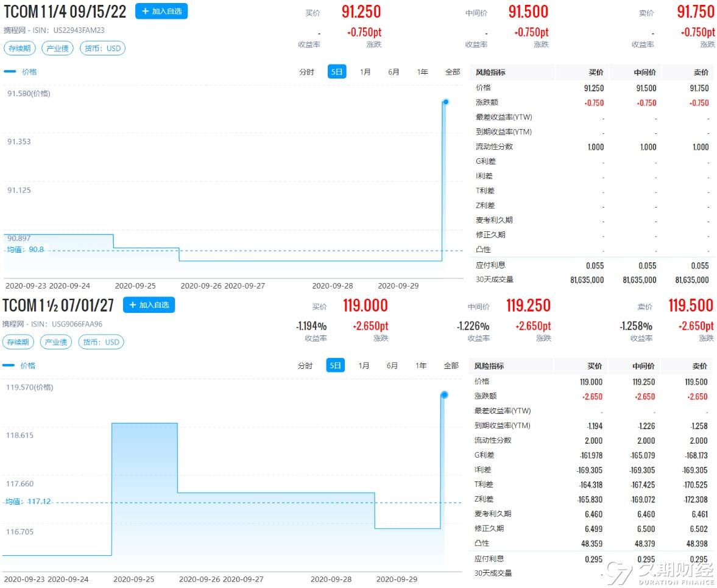Click latest data point on TCOM 09/15/22 chart
Screen dimensions: 717x588
(446, 102)
